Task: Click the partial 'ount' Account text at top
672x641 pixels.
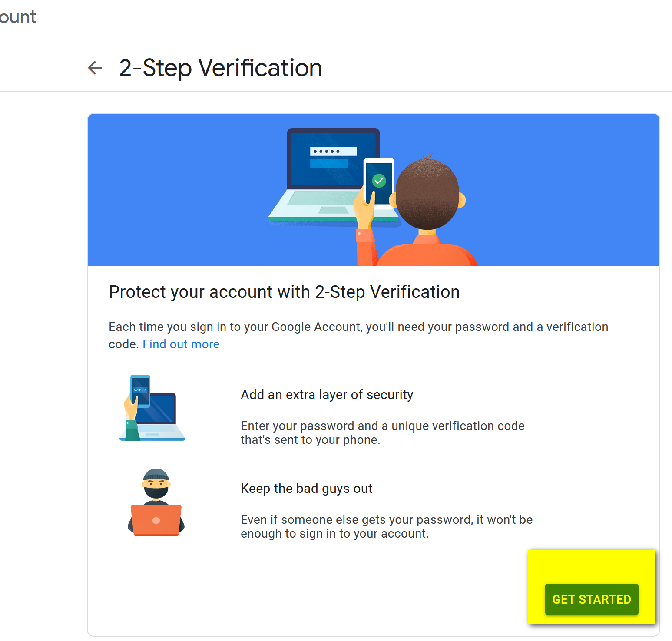Action: pos(18,17)
